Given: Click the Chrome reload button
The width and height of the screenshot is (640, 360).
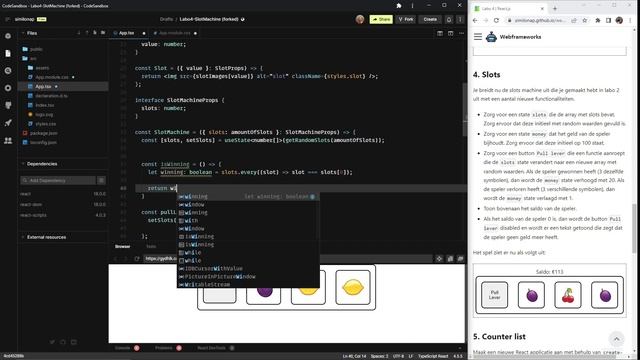Looking at the screenshot, I should 496,20.
